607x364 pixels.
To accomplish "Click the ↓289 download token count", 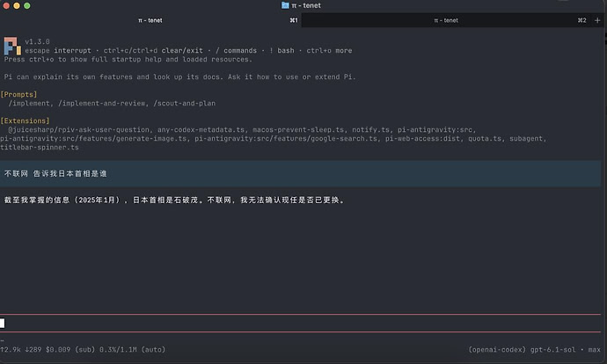I will (33, 350).
